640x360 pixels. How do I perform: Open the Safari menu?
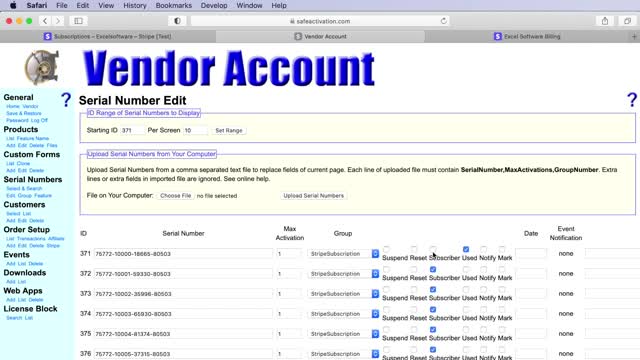point(37,5)
